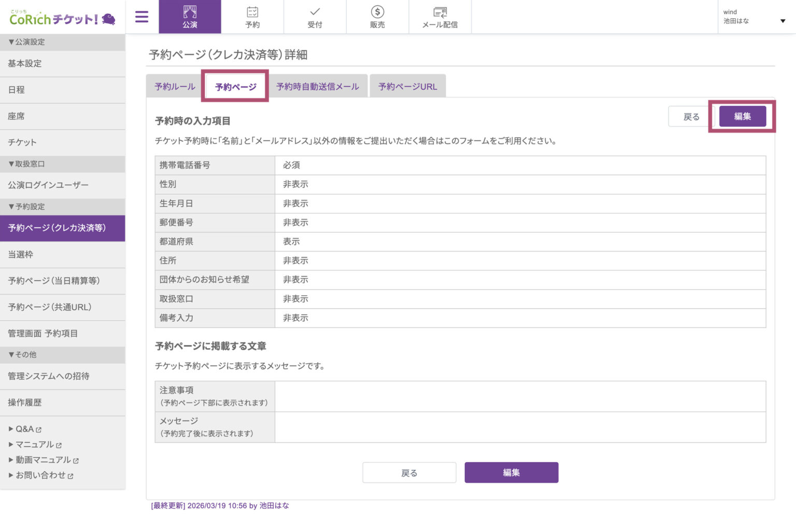
Task: Open メール配信 via the mail icon
Action: click(x=440, y=17)
